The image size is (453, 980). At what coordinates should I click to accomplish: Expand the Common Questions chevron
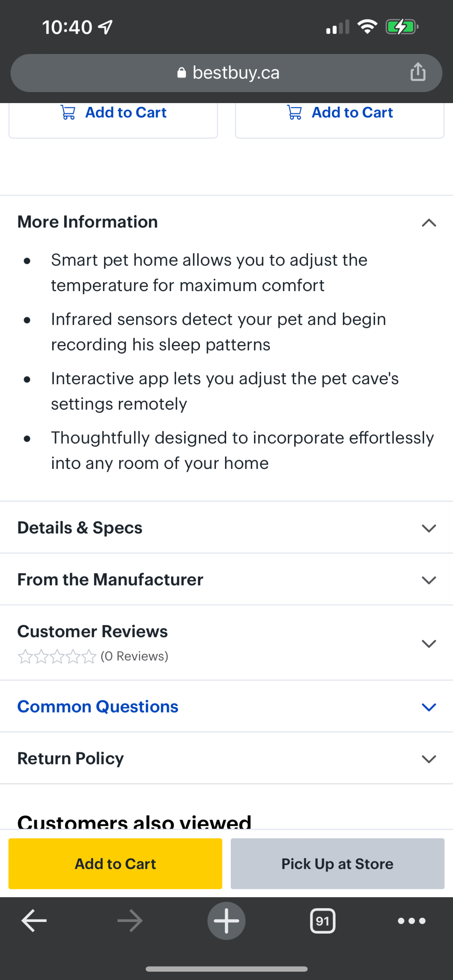[x=429, y=707]
